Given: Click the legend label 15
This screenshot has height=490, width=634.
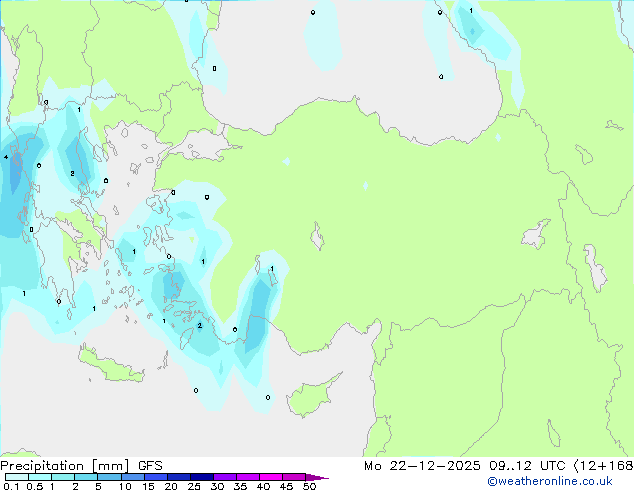Looking at the screenshot, I should [148, 486].
